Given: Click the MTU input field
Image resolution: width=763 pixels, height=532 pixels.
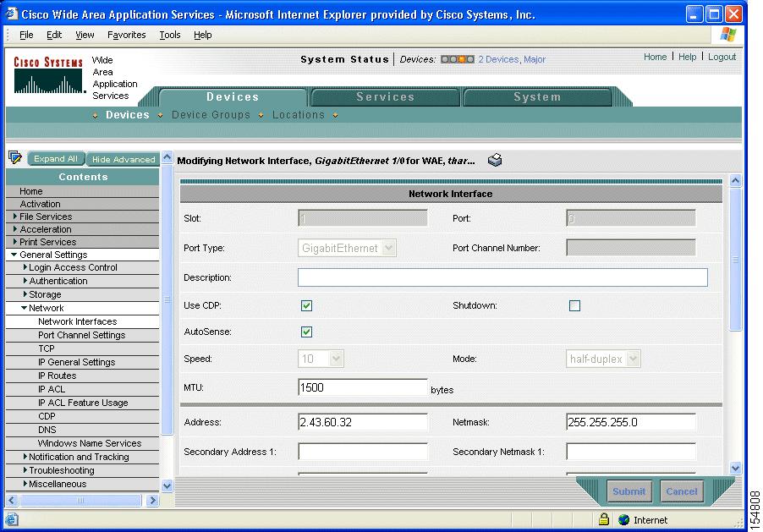Looking at the screenshot, I should point(363,387).
